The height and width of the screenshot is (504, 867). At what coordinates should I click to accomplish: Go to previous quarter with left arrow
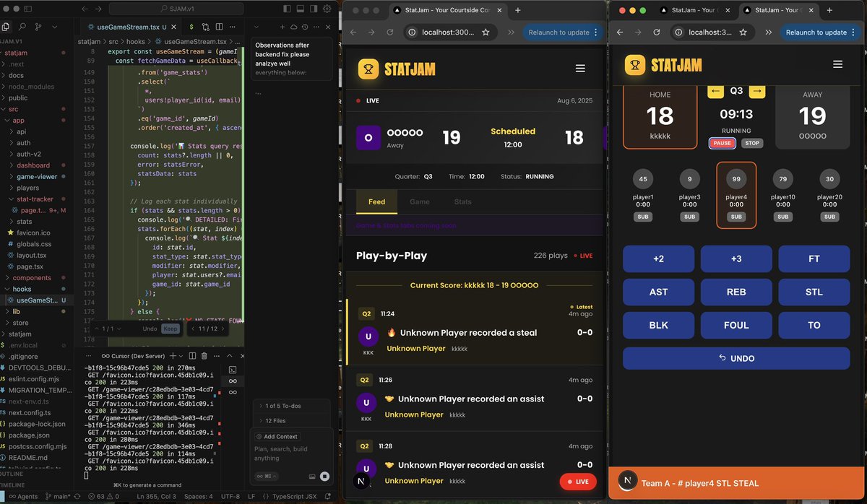click(715, 91)
